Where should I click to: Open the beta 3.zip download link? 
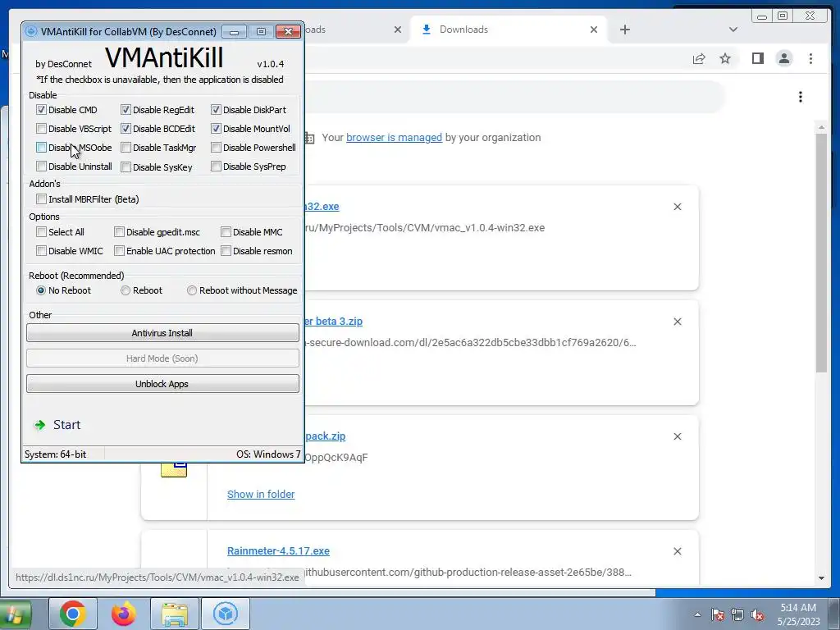[334, 322]
